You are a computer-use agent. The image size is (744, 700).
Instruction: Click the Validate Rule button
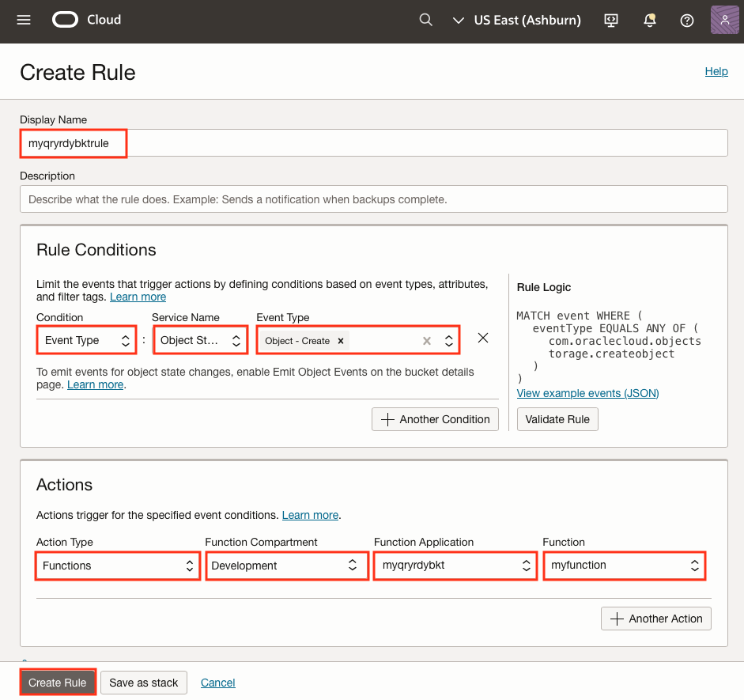tap(557, 419)
